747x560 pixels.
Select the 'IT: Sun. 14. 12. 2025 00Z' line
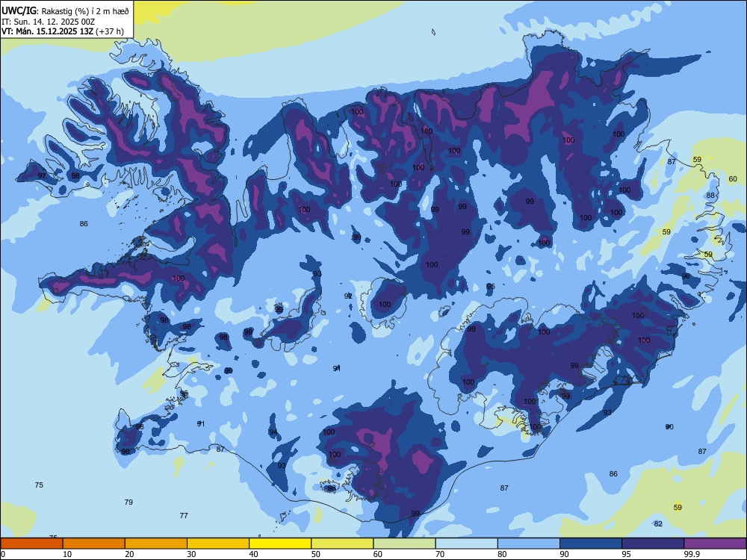[48, 22]
